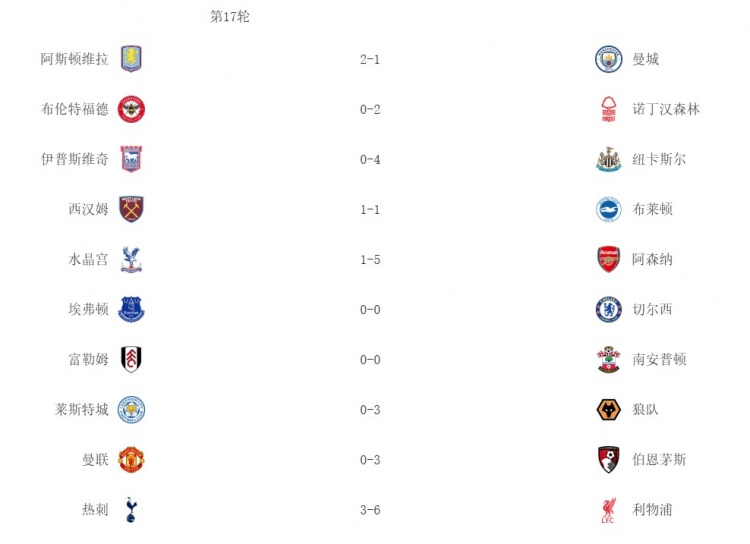Click the Liverpool LFC crest
The height and width of the screenshot is (544, 750).
click(608, 510)
